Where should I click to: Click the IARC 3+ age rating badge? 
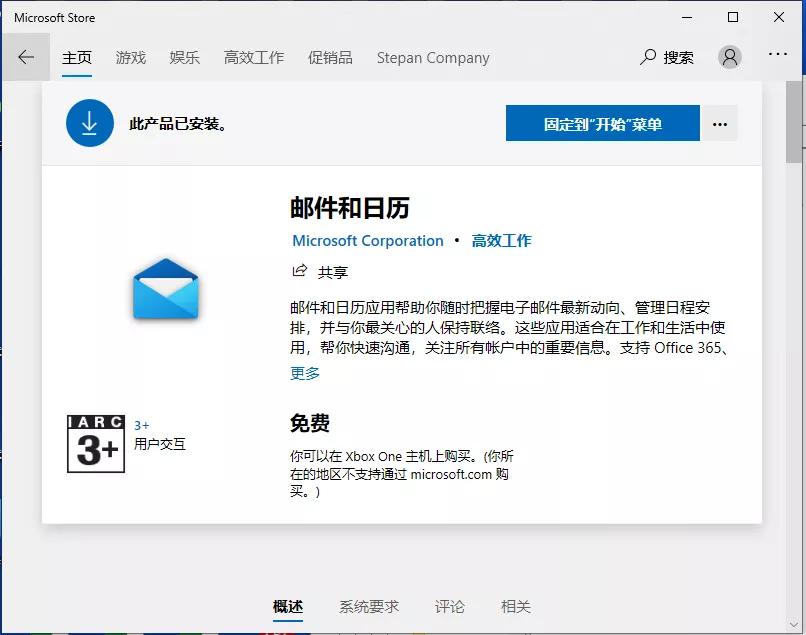[95, 443]
